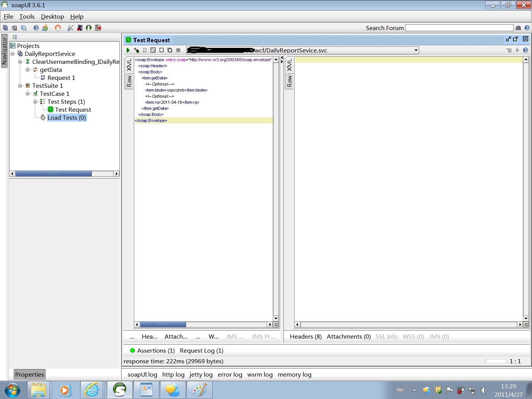Show the soapUI log
The height and width of the screenshot is (399, 532).
tap(142, 375)
